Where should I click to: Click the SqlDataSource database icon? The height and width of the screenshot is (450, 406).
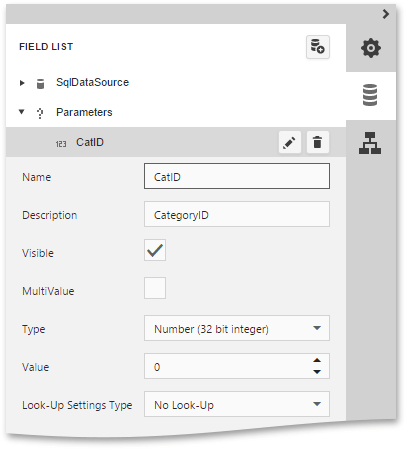click(40, 84)
